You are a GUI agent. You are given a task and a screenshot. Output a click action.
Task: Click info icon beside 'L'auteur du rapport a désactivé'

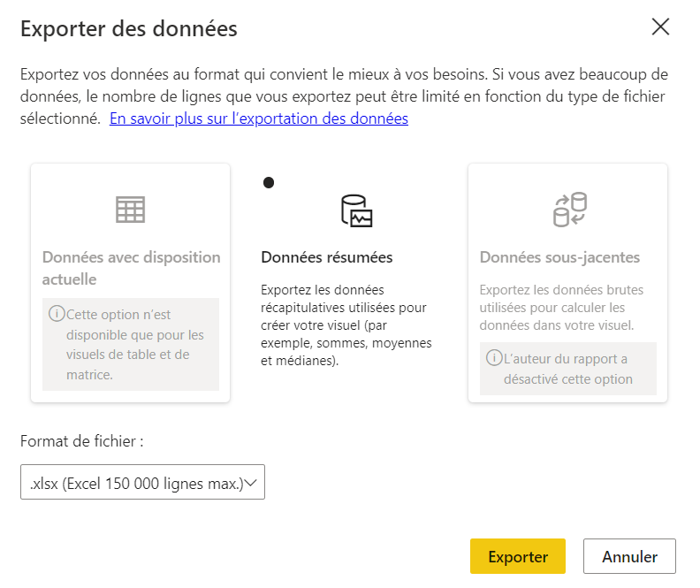click(x=494, y=357)
